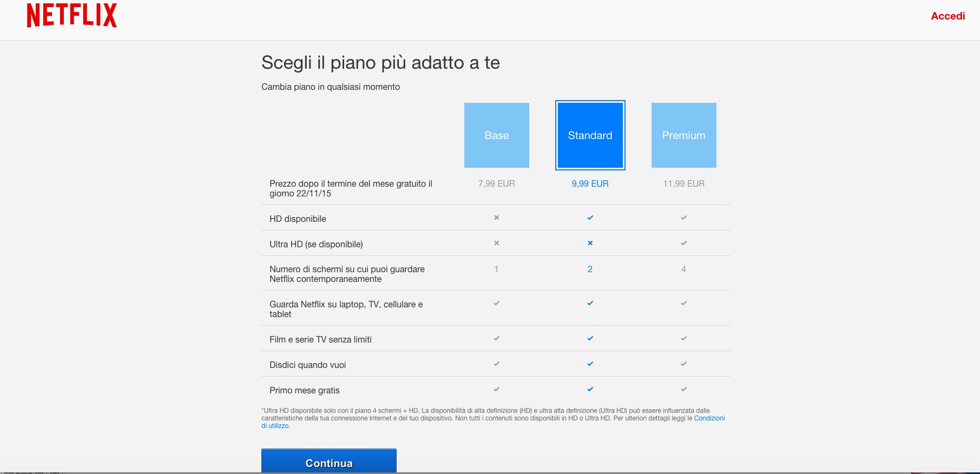Click the Netflix logo
This screenshot has height=474, width=980.
[x=72, y=15]
